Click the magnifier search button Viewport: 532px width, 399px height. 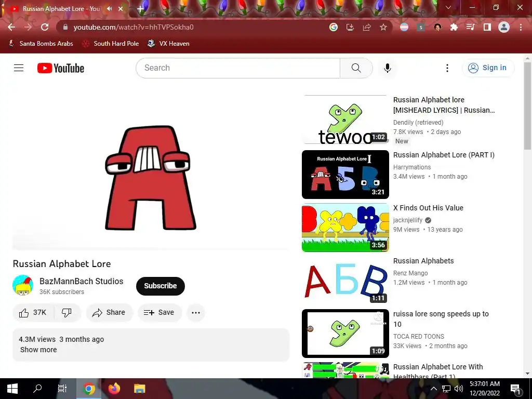point(356,68)
